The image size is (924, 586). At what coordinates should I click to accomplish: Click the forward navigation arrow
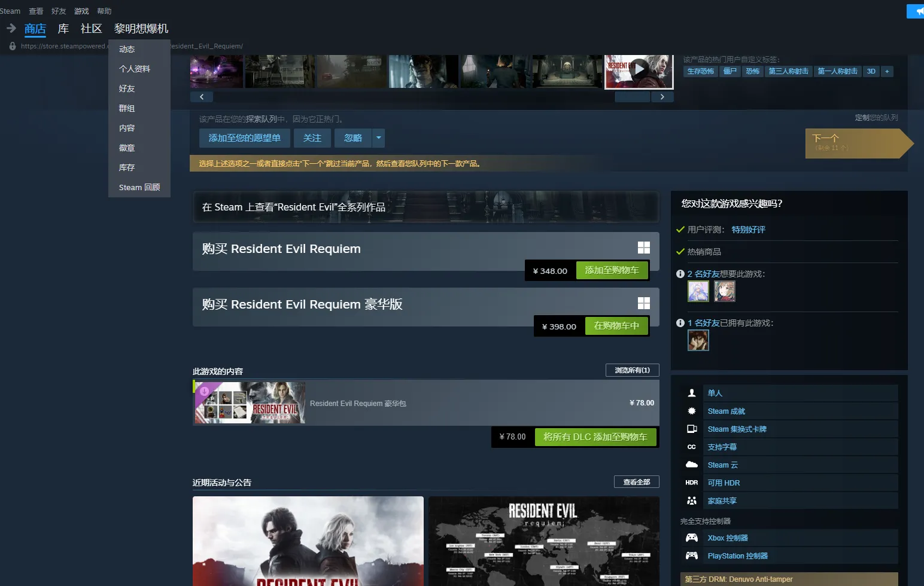(11, 28)
